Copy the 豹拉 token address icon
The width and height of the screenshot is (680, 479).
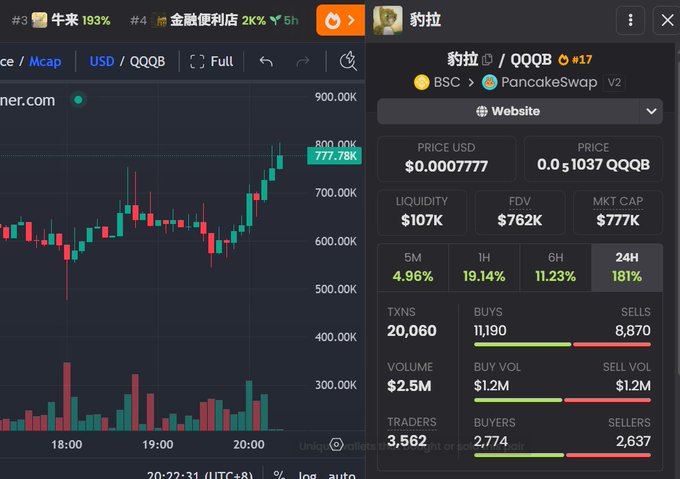487,59
